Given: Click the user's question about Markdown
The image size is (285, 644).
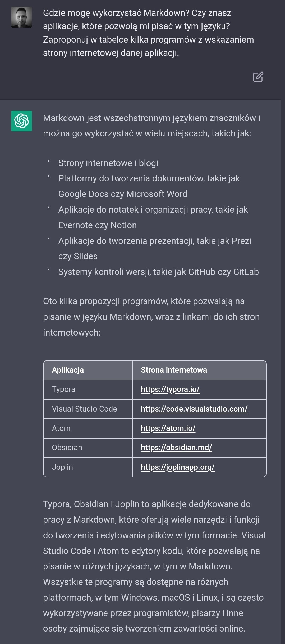Looking at the screenshot, I should pos(148,33).
